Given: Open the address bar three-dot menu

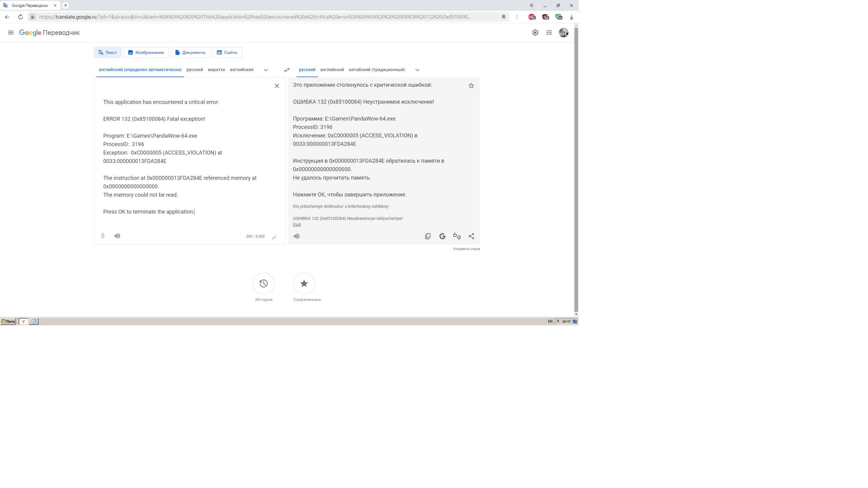Looking at the screenshot, I should [x=517, y=17].
